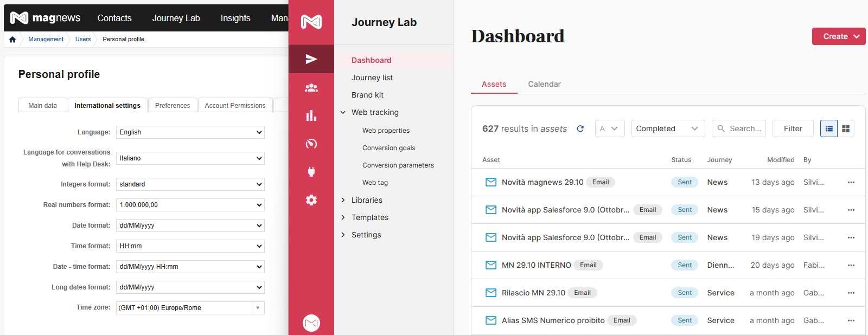Open the plug integrations sidebar icon

tap(311, 172)
